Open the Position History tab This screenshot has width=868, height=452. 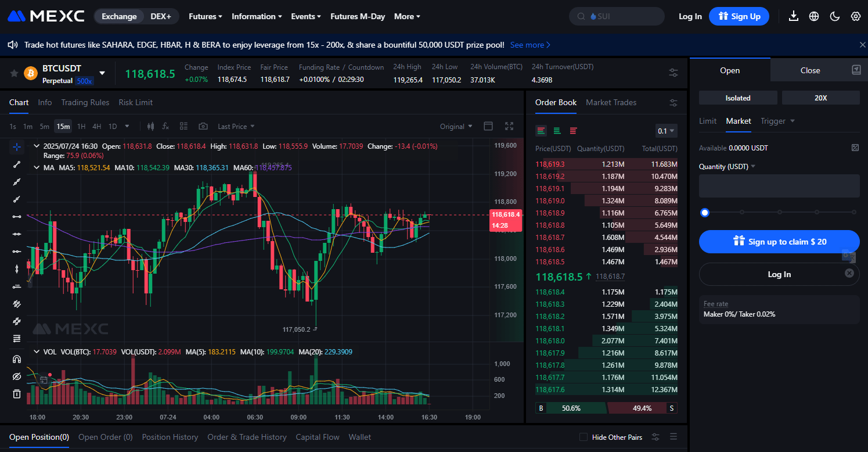coord(170,437)
